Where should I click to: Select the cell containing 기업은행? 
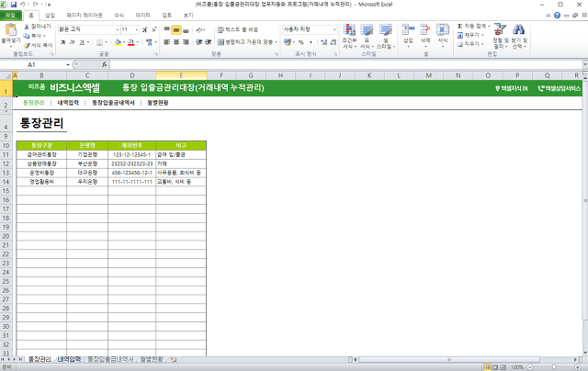pyautogui.click(x=87, y=155)
